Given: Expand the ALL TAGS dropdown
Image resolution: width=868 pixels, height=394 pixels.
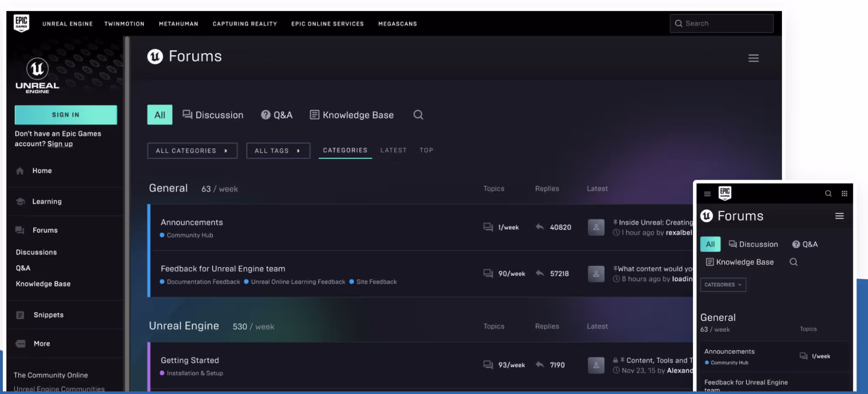Looking at the screenshot, I should coord(278,151).
